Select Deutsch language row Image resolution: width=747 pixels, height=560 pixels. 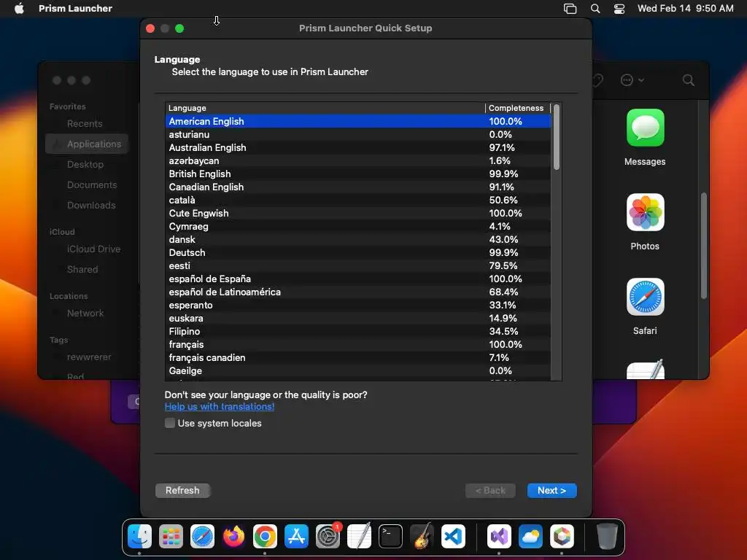358,252
